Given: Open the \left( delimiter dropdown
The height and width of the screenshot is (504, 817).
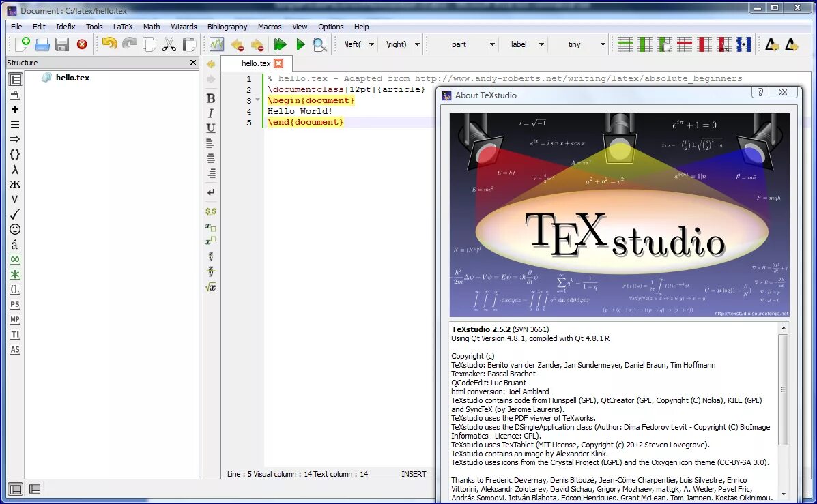Looking at the screenshot, I should coord(371,44).
